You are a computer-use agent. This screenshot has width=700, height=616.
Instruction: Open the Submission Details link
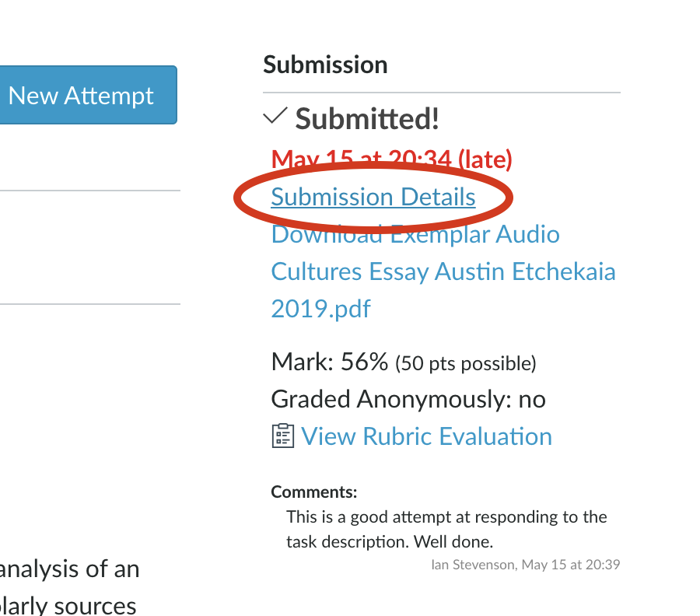pyautogui.click(x=373, y=197)
